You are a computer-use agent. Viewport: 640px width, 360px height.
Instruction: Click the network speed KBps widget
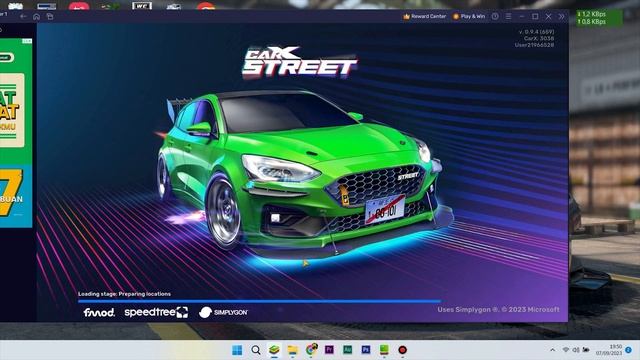(x=599, y=18)
